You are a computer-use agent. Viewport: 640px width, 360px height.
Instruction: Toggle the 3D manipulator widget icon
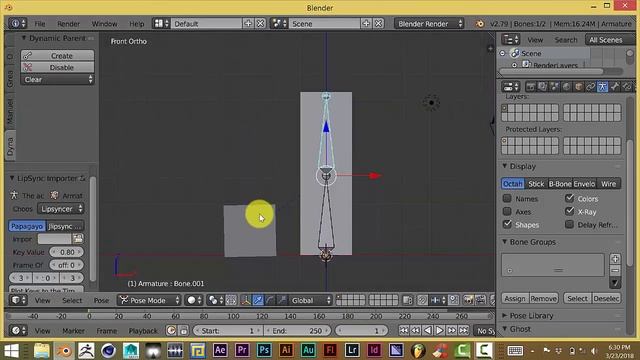click(x=246, y=300)
